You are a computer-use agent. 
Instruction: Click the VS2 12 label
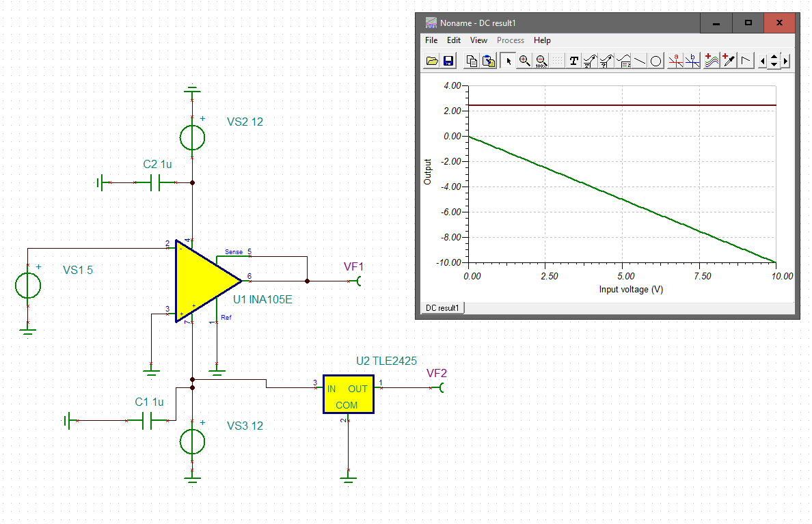click(x=245, y=122)
